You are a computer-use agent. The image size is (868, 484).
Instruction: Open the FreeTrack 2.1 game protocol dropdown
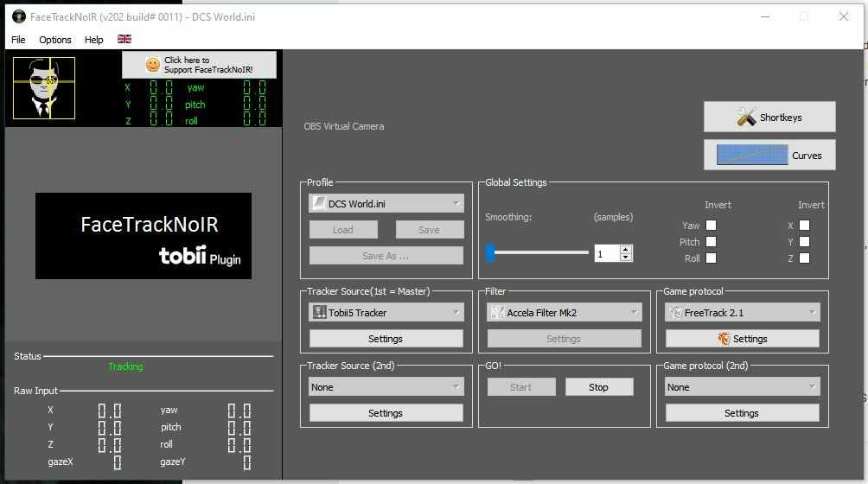tap(743, 313)
